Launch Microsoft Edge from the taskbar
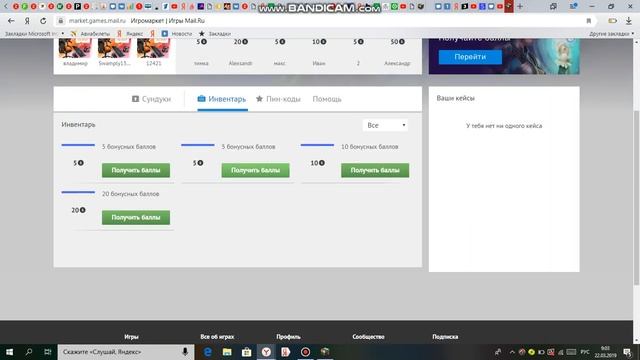Screen dimensions: 640x360 207,352
